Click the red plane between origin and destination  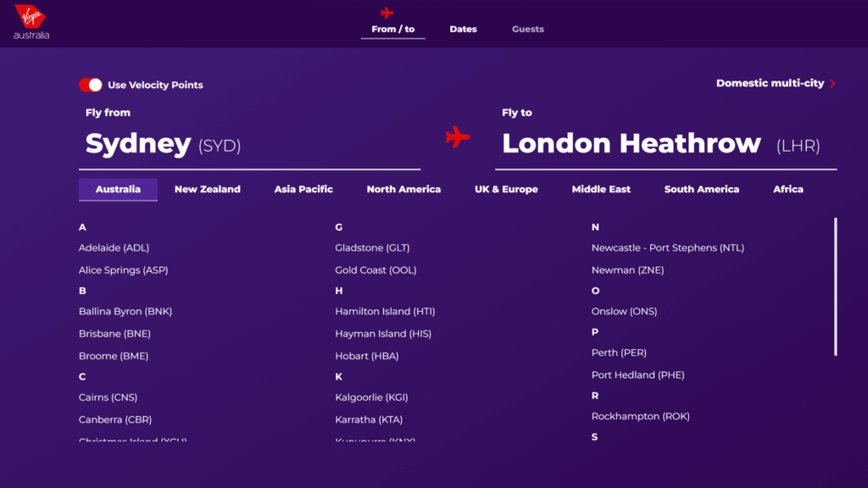point(458,137)
